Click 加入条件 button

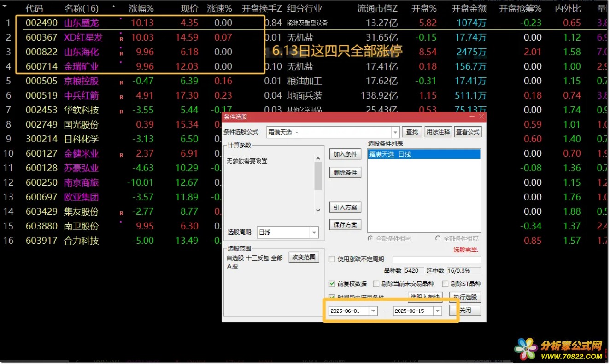(x=345, y=154)
